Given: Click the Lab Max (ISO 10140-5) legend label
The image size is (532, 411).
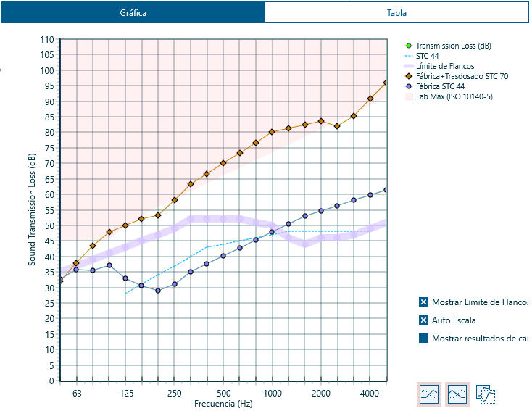Looking at the screenshot, I should (x=454, y=96).
